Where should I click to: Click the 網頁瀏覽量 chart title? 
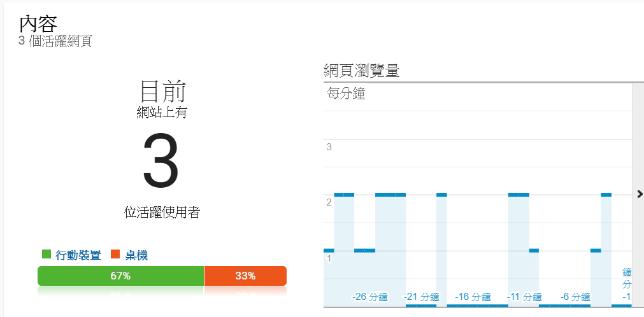361,71
